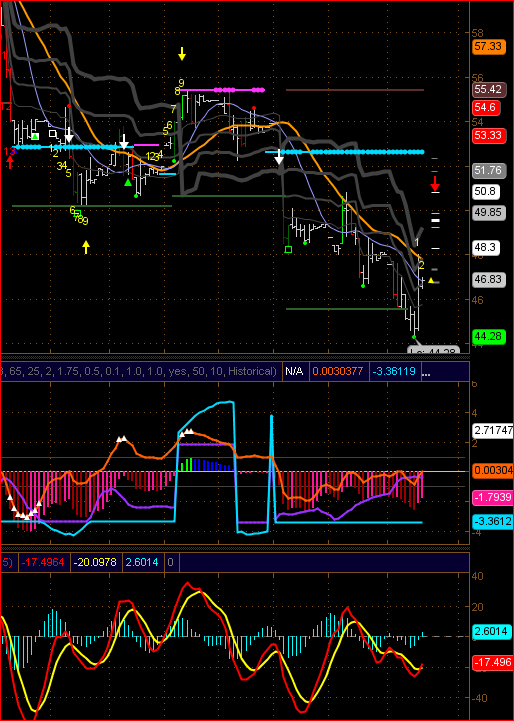Image resolution: width=514 pixels, height=721 pixels.
Task: Click the gray 51.76 price bubble
Action: click(x=489, y=171)
